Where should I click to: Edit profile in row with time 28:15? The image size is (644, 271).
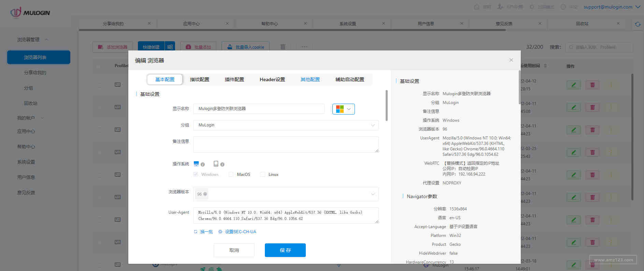[574, 85]
